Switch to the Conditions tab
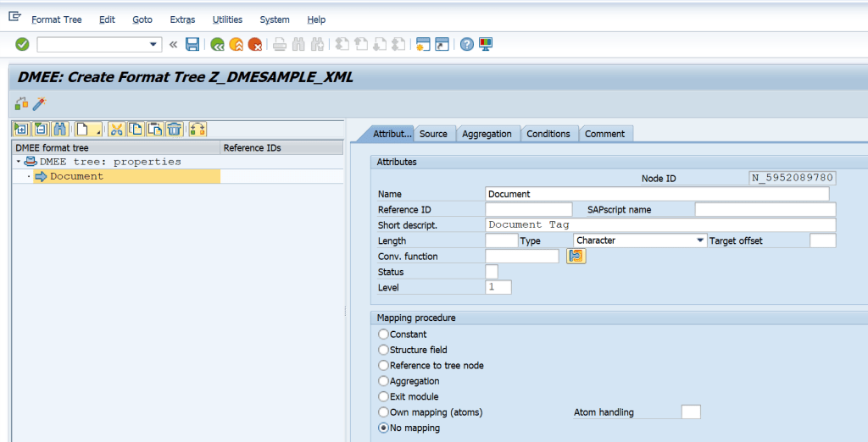Image resolution: width=868 pixels, height=442 pixels. click(x=548, y=134)
